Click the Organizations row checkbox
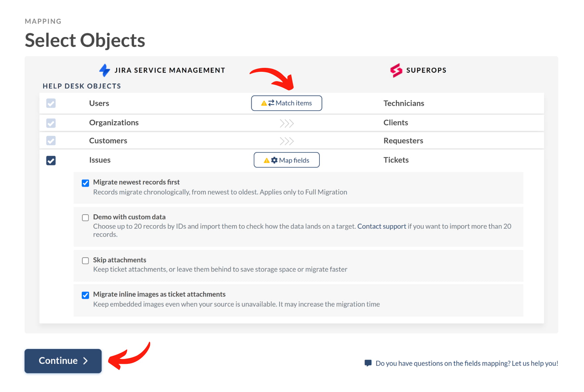The width and height of the screenshot is (584, 392). click(x=51, y=123)
